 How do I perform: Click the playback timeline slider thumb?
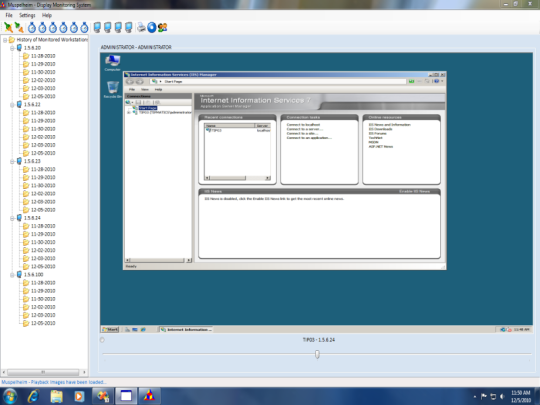(x=317, y=354)
